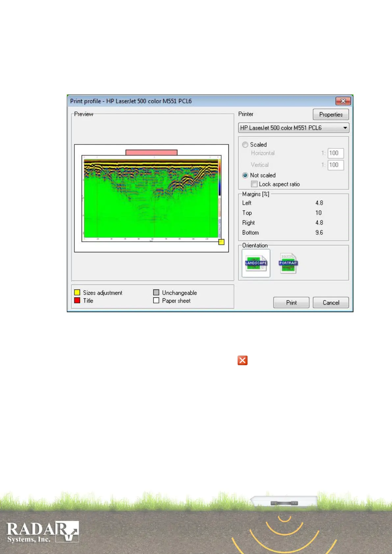Click the Top margin value 10

click(x=319, y=213)
